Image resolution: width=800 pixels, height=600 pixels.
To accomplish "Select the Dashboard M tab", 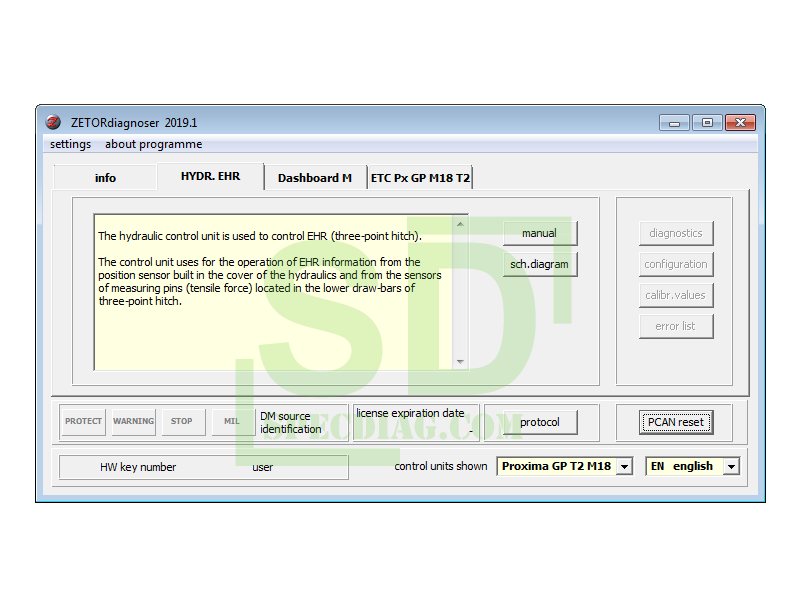I will click(314, 178).
